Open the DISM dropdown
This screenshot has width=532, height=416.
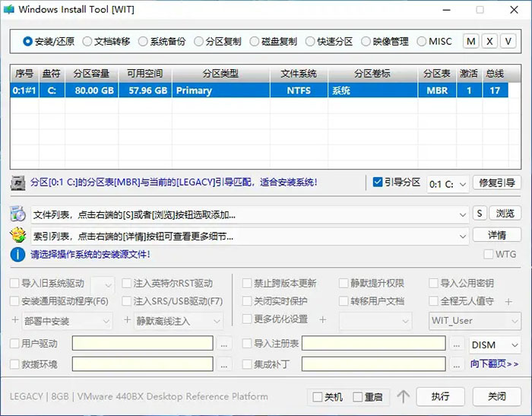pyautogui.click(x=495, y=345)
